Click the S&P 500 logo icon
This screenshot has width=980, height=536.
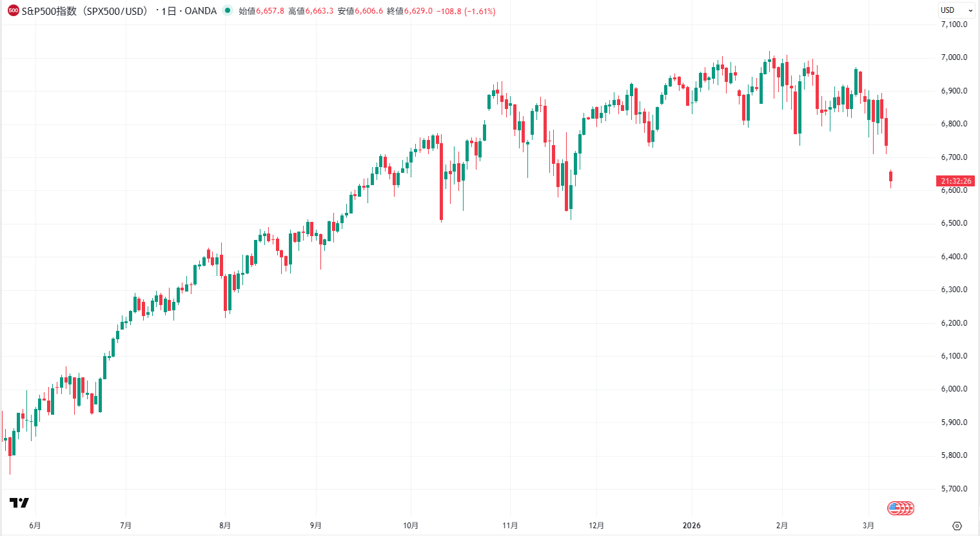coord(12,10)
